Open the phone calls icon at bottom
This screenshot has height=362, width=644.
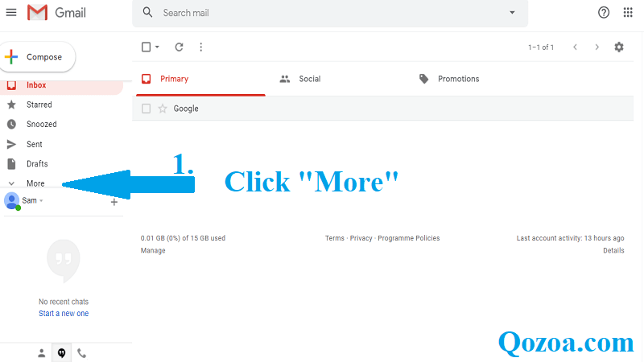(82, 353)
